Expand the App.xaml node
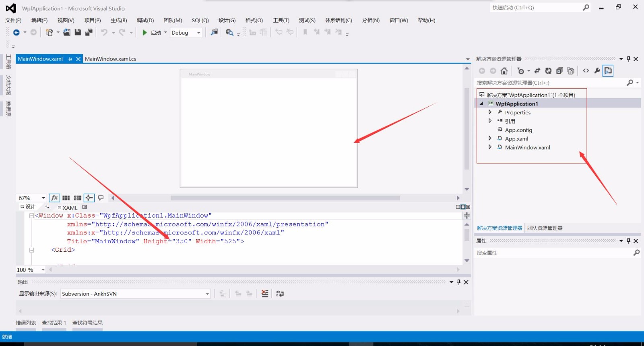 coord(490,138)
